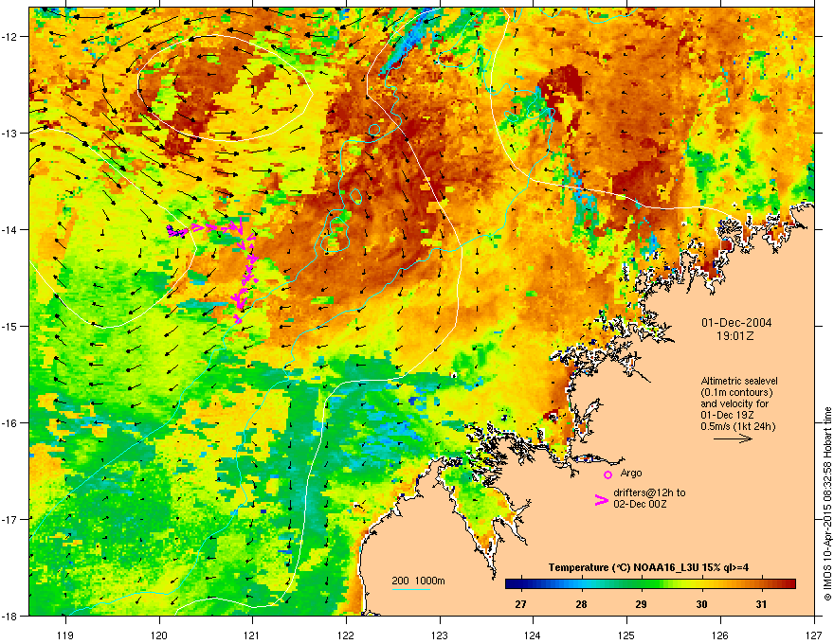Click the longitude axis label 120
The image size is (834, 644).
pos(159,635)
